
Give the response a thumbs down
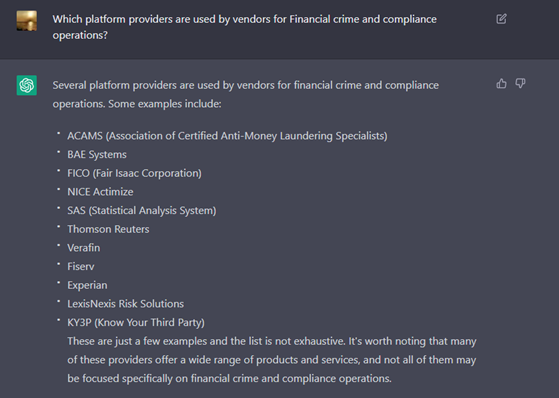520,83
